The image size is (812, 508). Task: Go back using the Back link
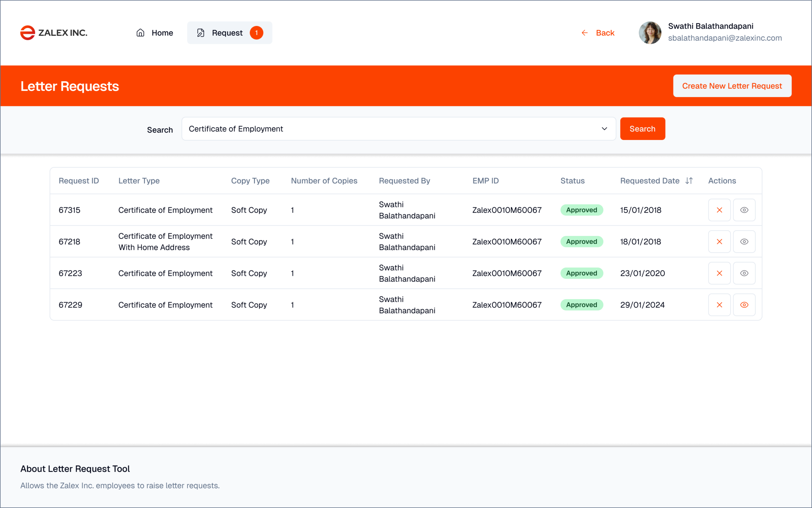point(598,33)
